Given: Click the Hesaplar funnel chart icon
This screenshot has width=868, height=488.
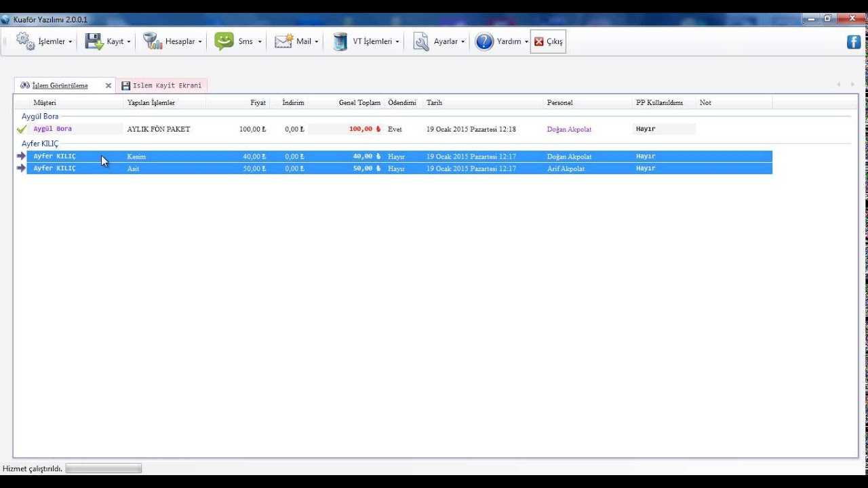Looking at the screenshot, I should coord(153,41).
